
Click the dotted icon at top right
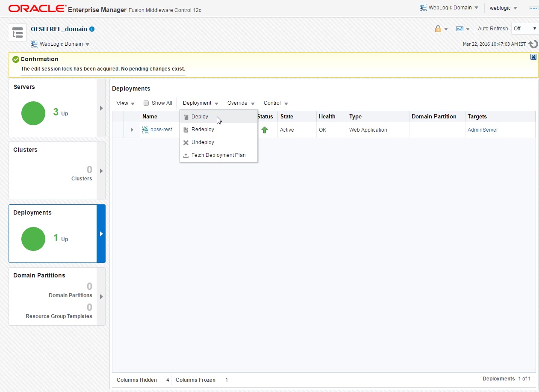(x=533, y=8)
